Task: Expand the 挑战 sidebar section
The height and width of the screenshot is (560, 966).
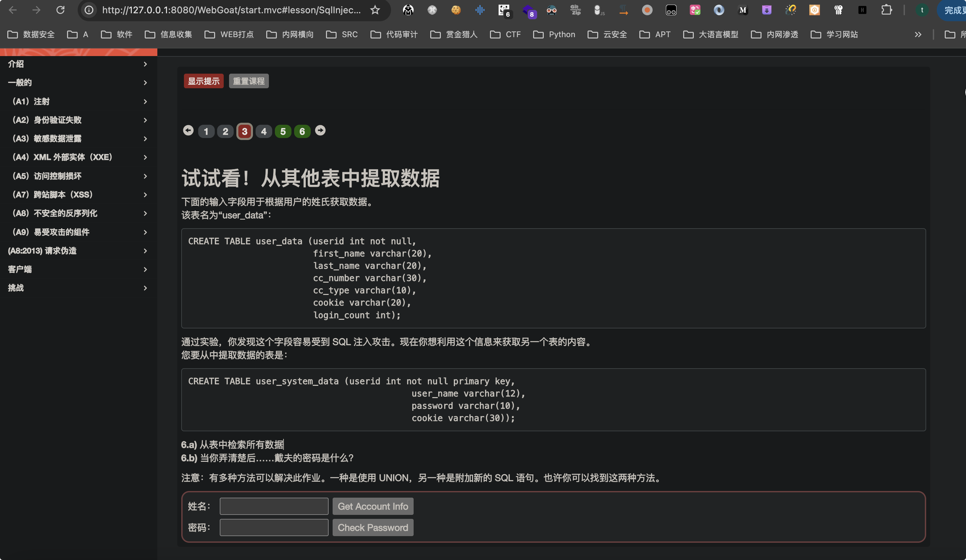Action: pyautogui.click(x=79, y=288)
